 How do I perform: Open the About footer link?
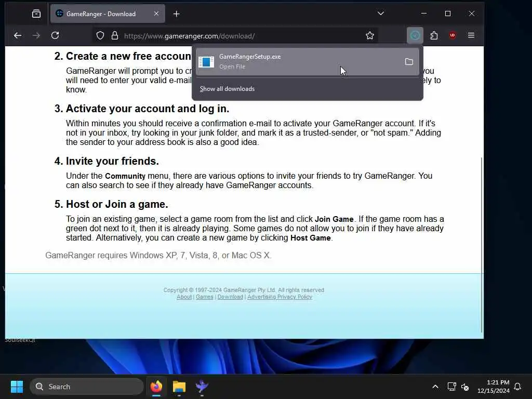[184, 297]
